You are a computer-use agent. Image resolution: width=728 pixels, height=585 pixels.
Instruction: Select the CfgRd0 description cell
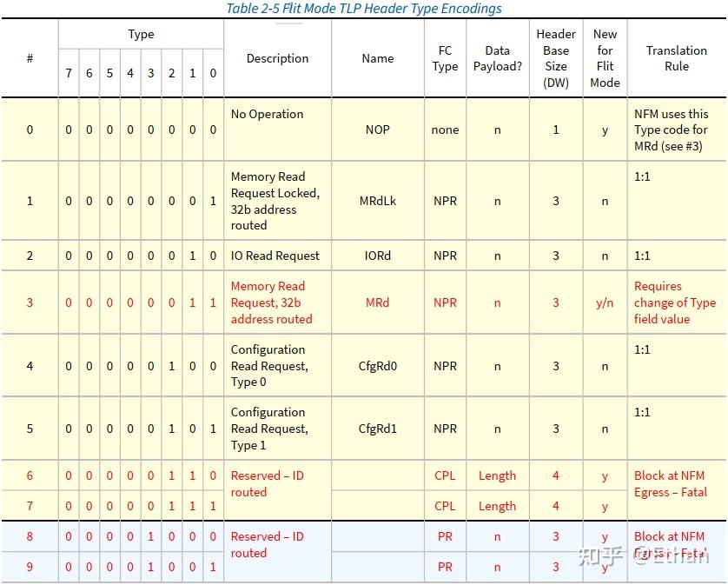point(277,366)
